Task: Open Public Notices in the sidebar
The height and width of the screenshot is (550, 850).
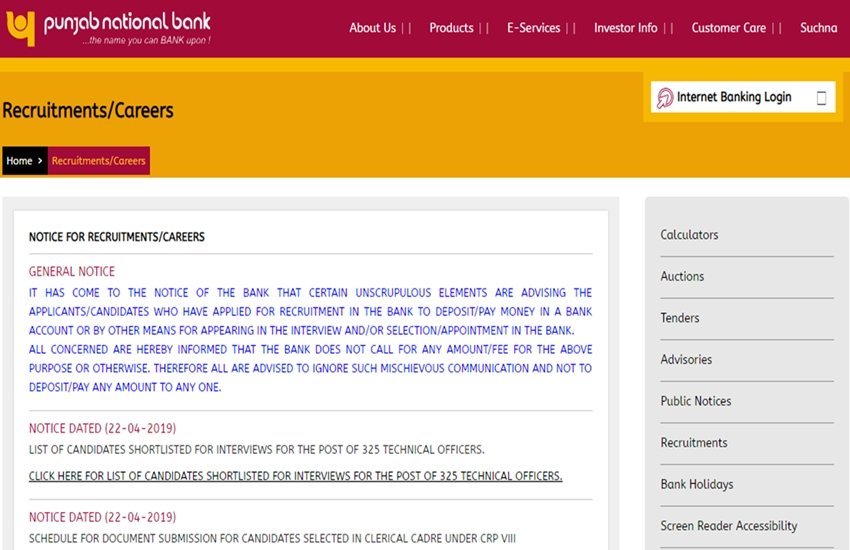Action: (695, 401)
